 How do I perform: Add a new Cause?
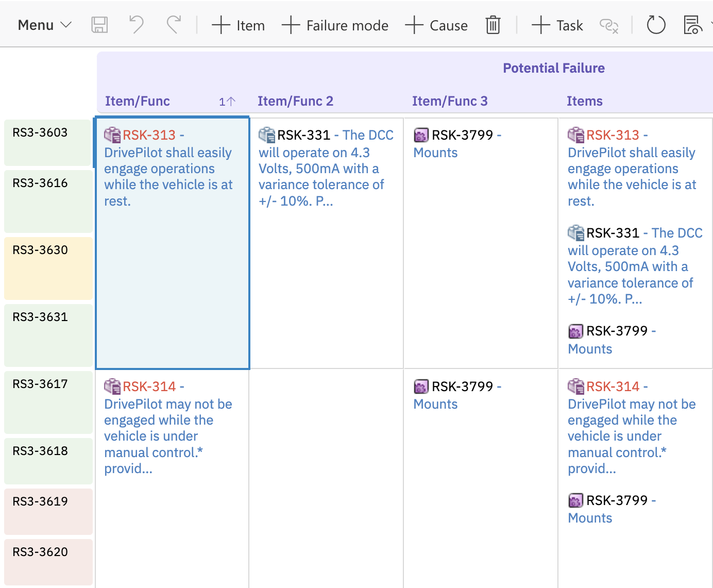click(436, 25)
